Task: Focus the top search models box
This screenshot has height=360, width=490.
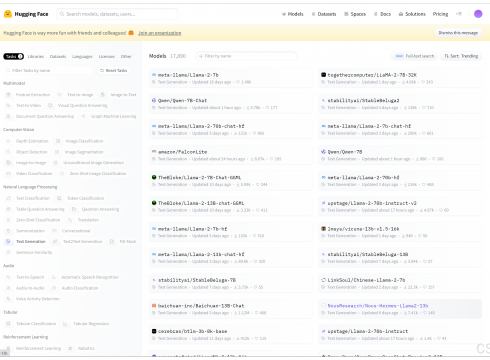Action: click(x=117, y=14)
